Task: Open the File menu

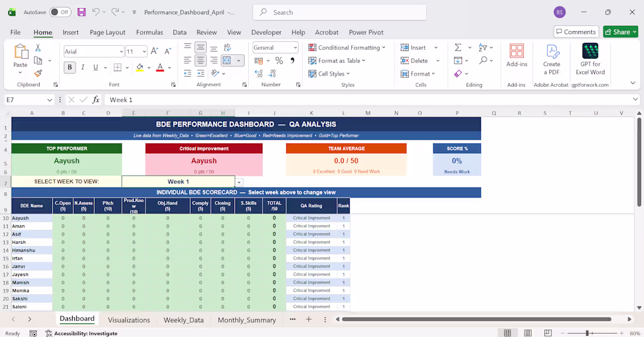Action: point(16,32)
